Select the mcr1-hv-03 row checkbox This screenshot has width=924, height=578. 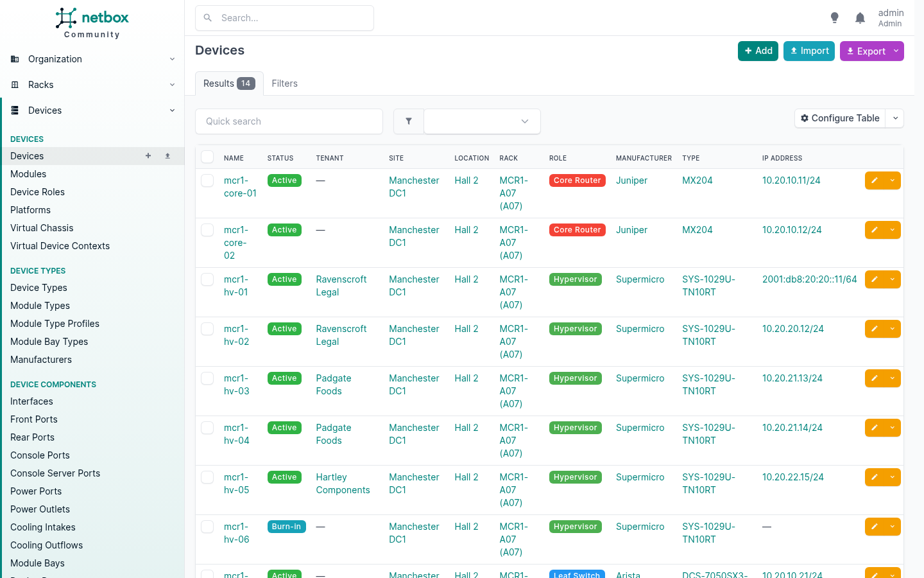pos(207,378)
